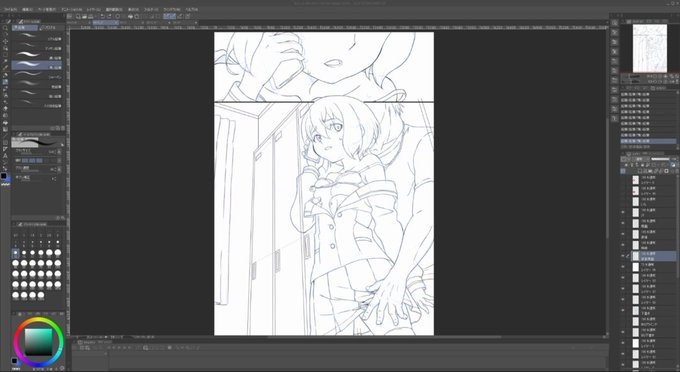Toggle the highlighted Snap to ruler icon
This screenshot has height=372, width=680.
tap(167, 16)
